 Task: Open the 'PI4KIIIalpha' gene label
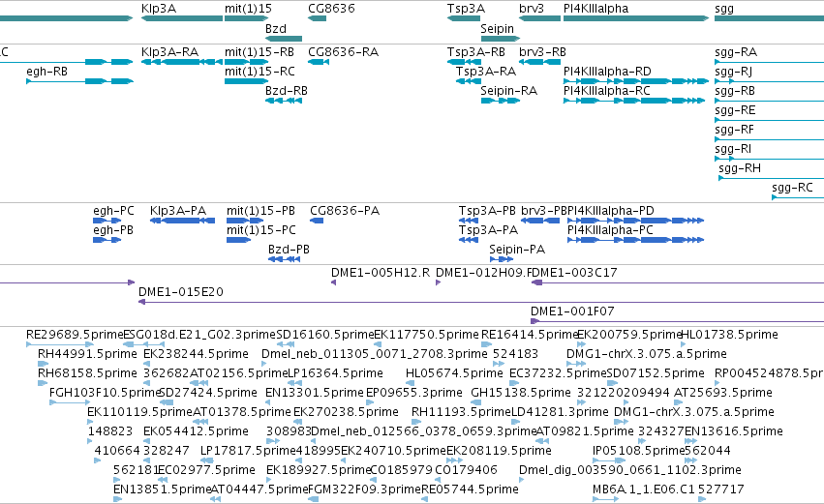595,9
